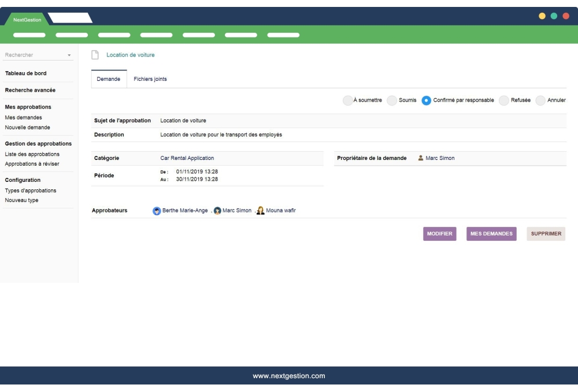The height and width of the screenshot is (392, 578).
Task: Mark the request as Refusée
Action: point(502,100)
